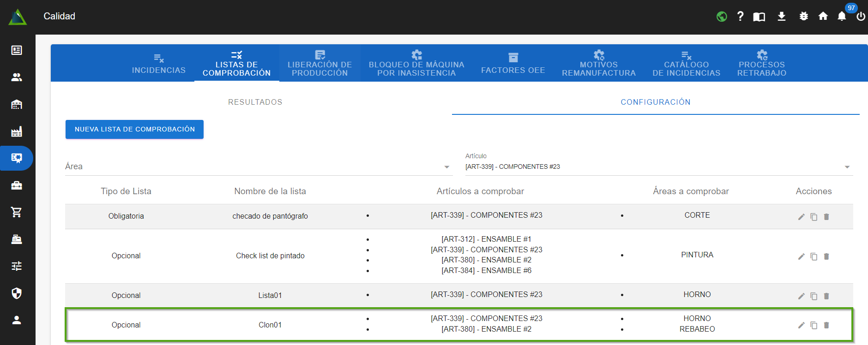Open the Artículo dropdown selector

point(658,167)
